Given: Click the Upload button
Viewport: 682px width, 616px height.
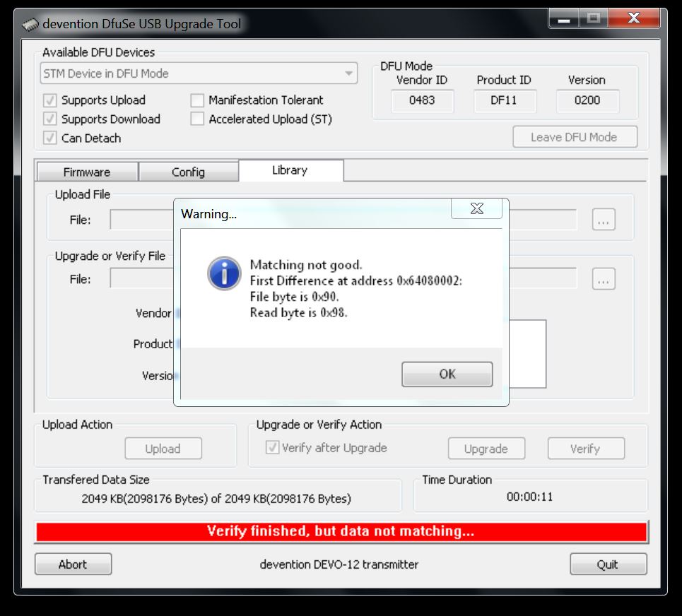Looking at the screenshot, I should 163,448.
